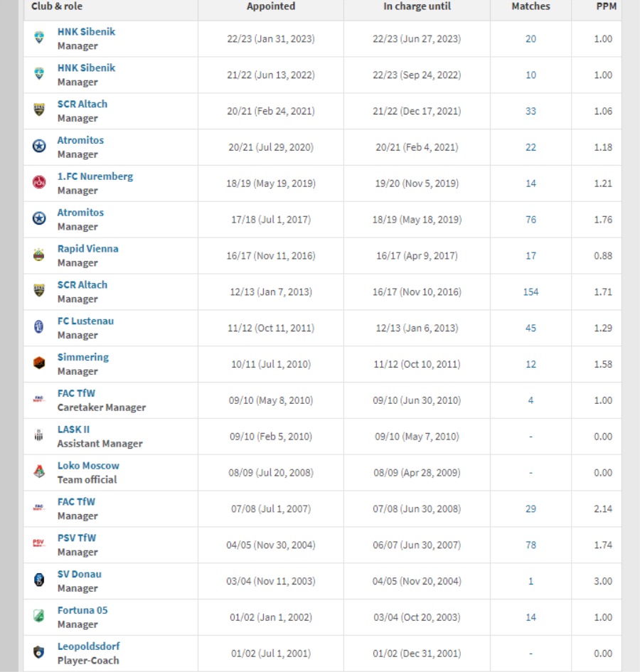Open the Rapid Vienna club link

(88, 249)
